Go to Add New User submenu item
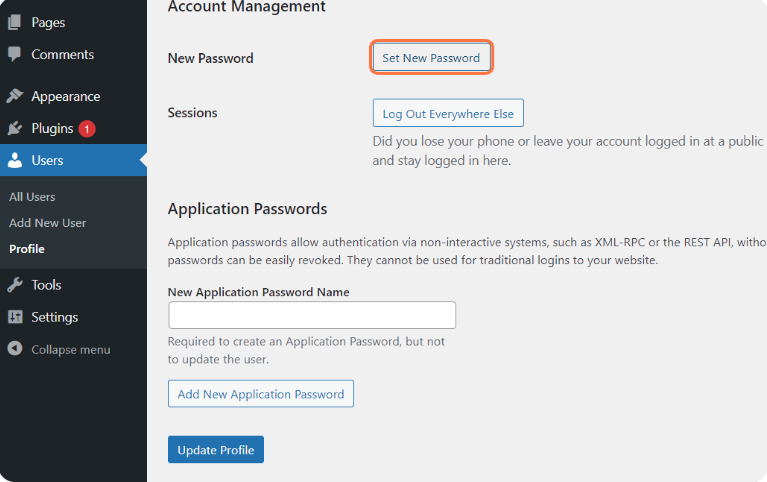Screen dimensions: 767x482 [47, 223]
